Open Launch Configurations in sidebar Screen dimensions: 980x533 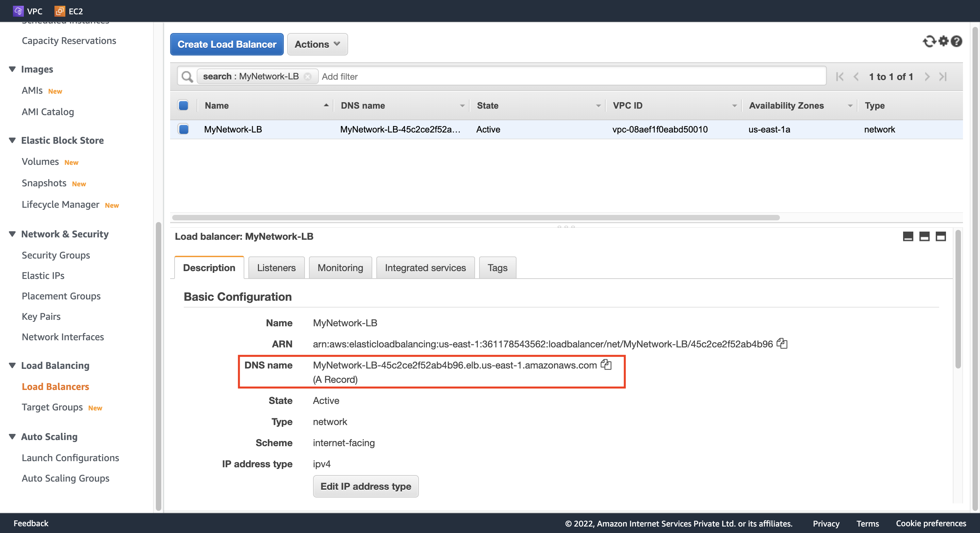70,458
